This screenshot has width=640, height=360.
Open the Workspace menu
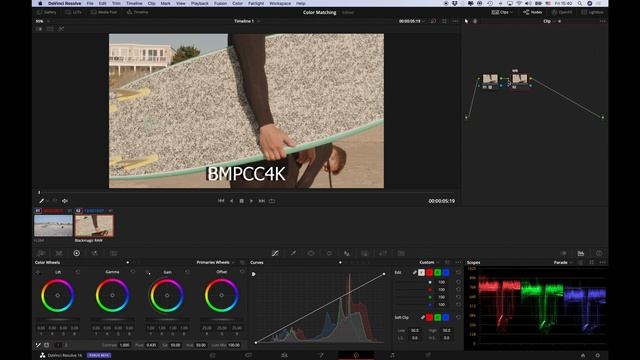[280, 3]
